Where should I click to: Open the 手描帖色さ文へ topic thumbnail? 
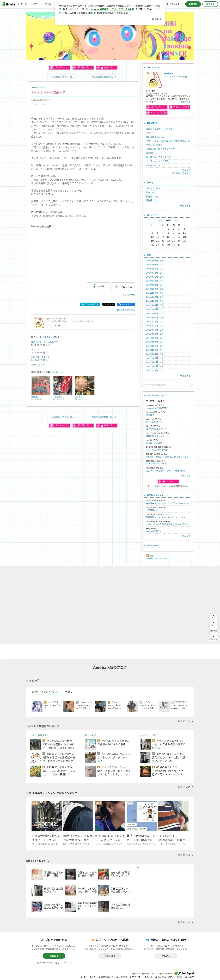(37, 874)
